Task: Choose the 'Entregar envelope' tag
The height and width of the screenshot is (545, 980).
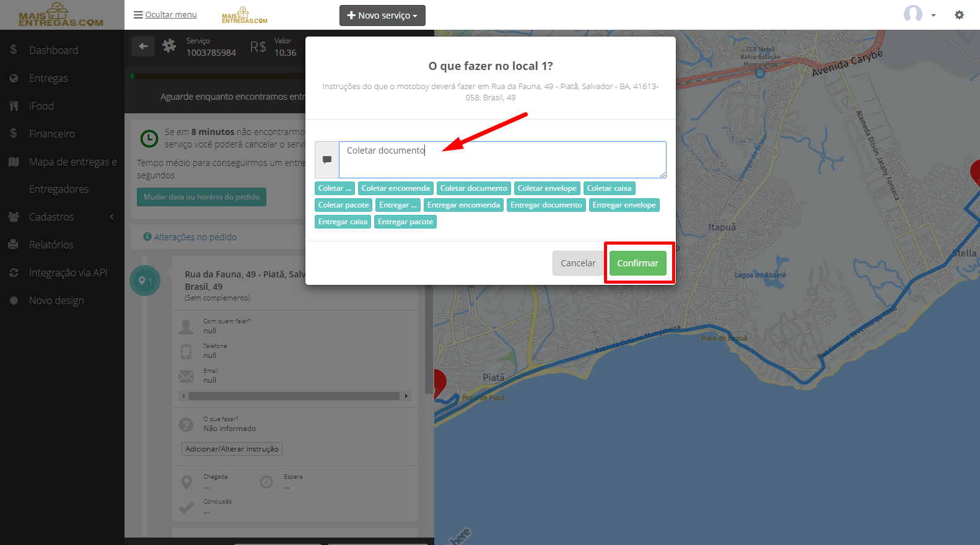Action: 624,205
